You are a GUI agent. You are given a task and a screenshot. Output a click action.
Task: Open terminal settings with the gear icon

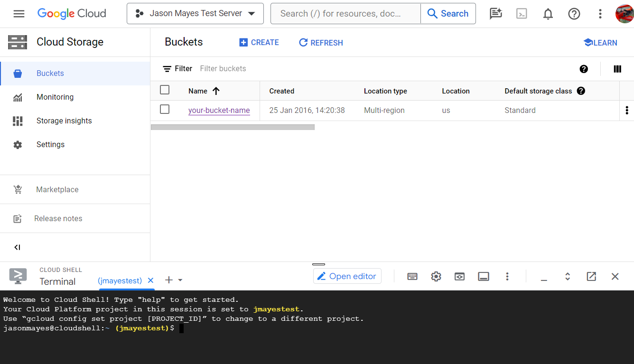(436, 276)
